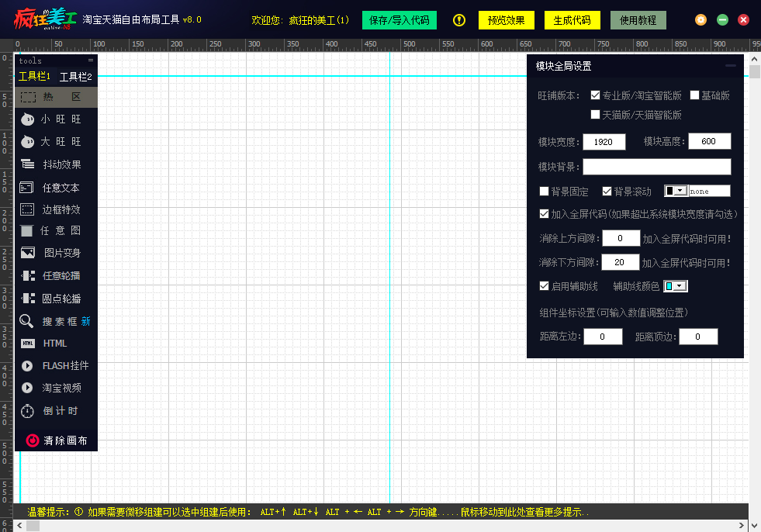The width and height of the screenshot is (761, 532).
Task: Click the 清除画布 clear canvas icon
Action: coord(33,440)
